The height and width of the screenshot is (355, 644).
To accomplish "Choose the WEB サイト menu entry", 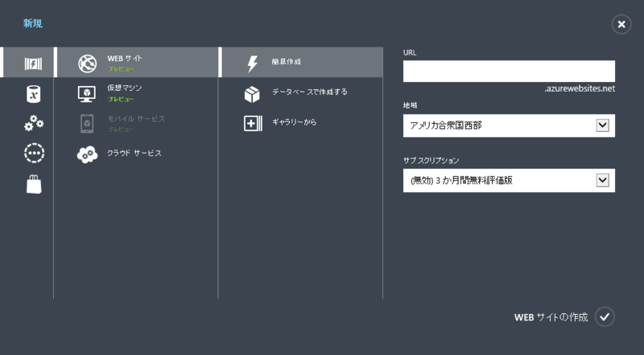I will click(137, 62).
